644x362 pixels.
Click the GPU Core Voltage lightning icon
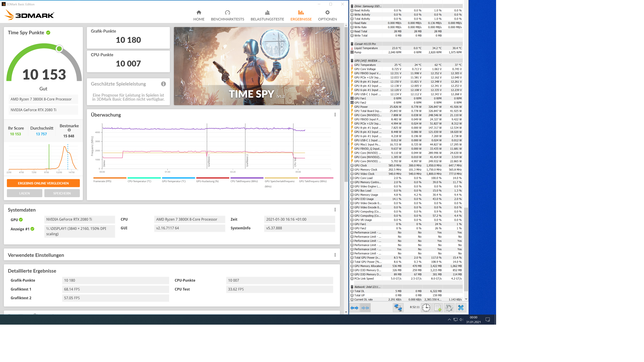[352, 69]
